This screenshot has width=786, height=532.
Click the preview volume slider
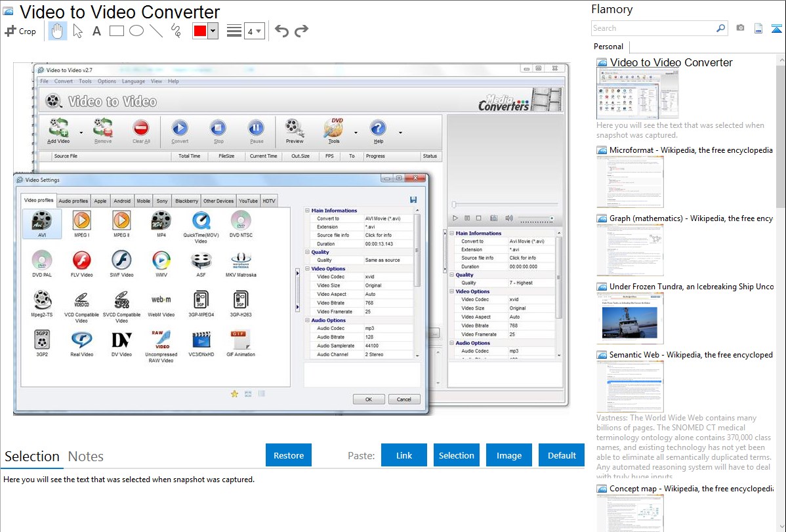click(x=535, y=218)
